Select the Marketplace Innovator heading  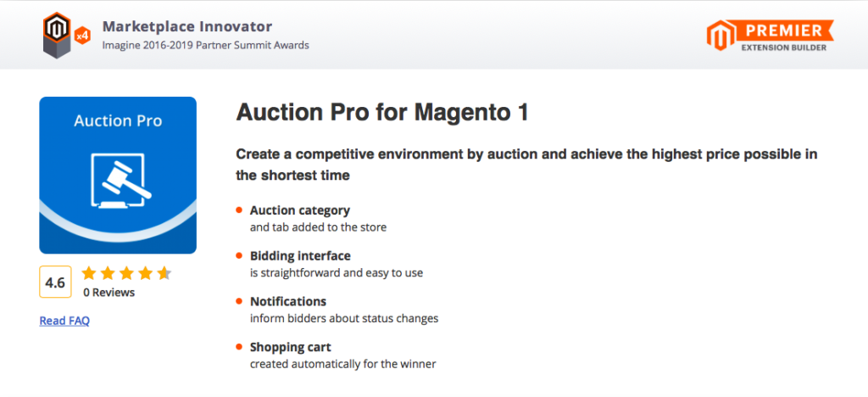(186, 27)
